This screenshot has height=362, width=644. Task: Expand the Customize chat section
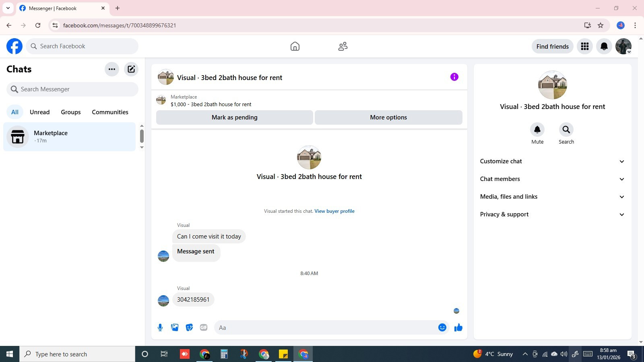(553, 161)
